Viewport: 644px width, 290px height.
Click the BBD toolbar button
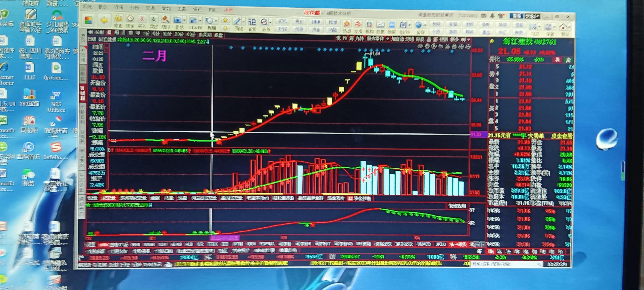click(x=316, y=22)
